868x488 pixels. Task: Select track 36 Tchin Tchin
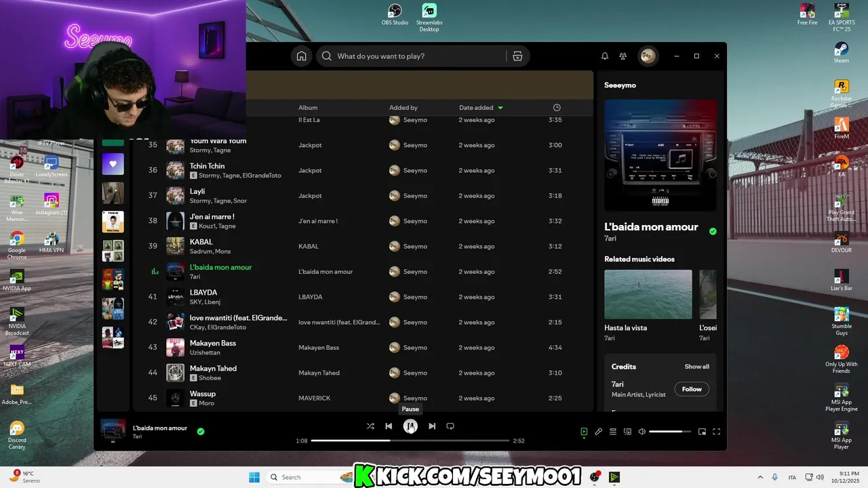click(x=363, y=170)
